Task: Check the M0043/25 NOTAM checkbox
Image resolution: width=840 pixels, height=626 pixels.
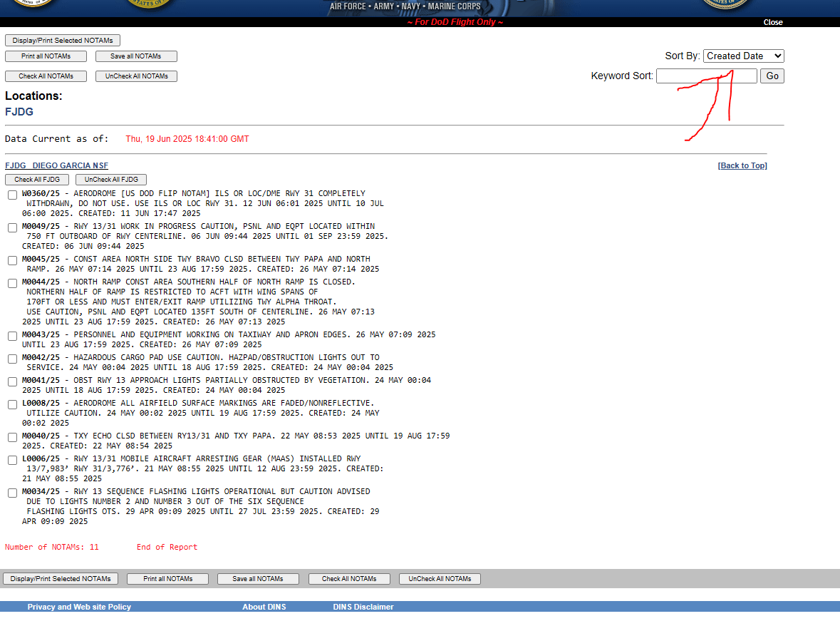Action: point(12,336)
